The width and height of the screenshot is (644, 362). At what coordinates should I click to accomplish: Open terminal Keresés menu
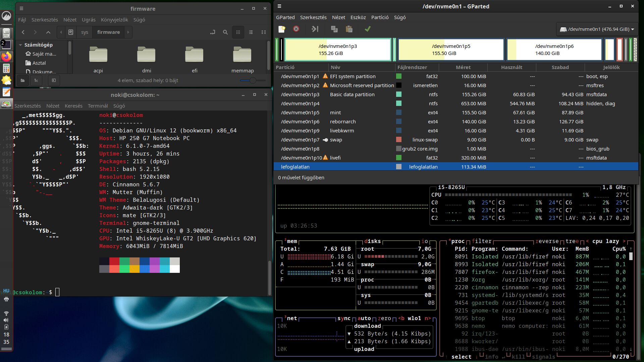click(x=73, y=106)
